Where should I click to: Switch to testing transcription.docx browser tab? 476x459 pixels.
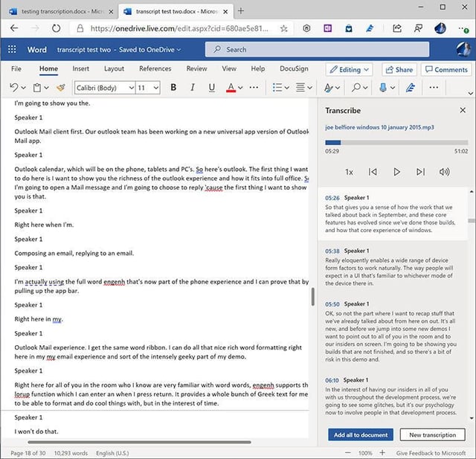pyautogui.click(x=61, y=11)
